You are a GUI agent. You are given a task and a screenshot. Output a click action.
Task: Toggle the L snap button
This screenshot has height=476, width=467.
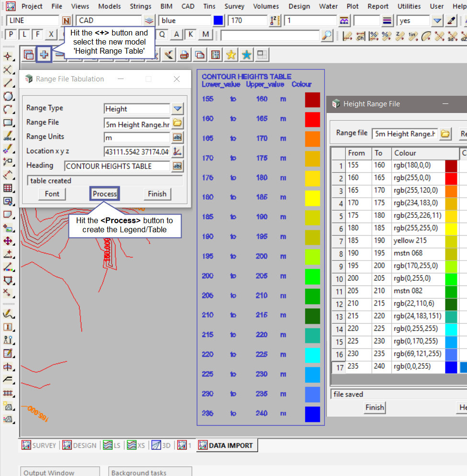click(24, 34)
